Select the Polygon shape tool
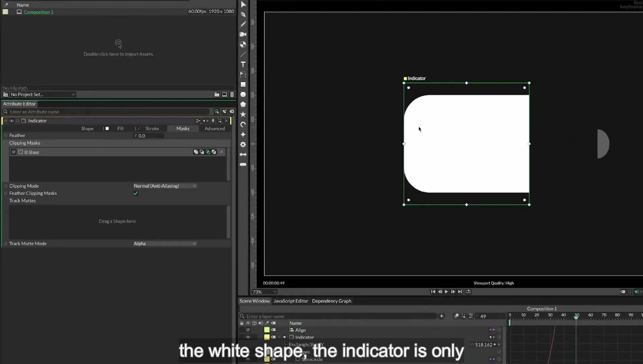 [x=243, y=104]
